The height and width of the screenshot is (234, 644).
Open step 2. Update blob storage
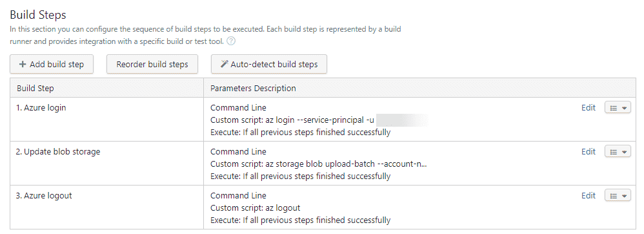(x=58, y=152)
